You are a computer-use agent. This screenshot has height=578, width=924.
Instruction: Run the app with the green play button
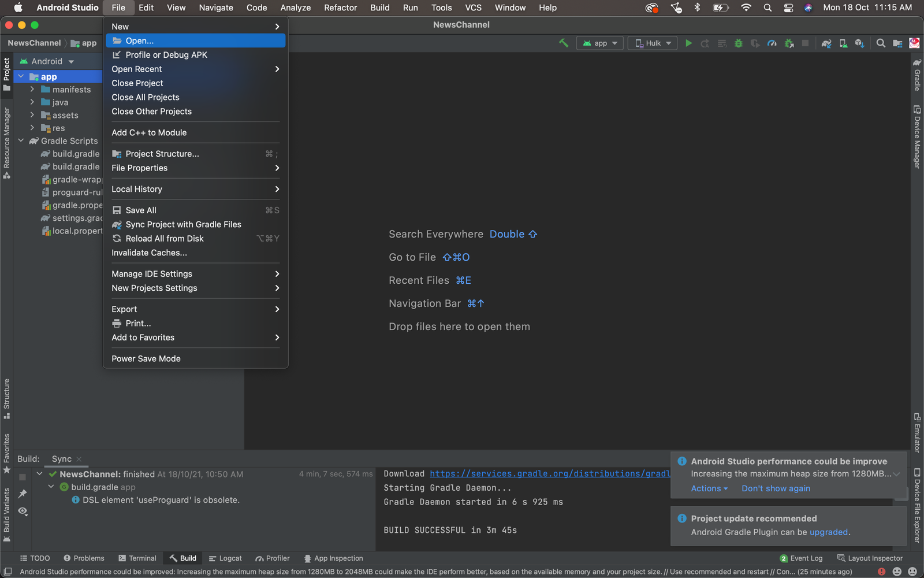pos(688,43)
